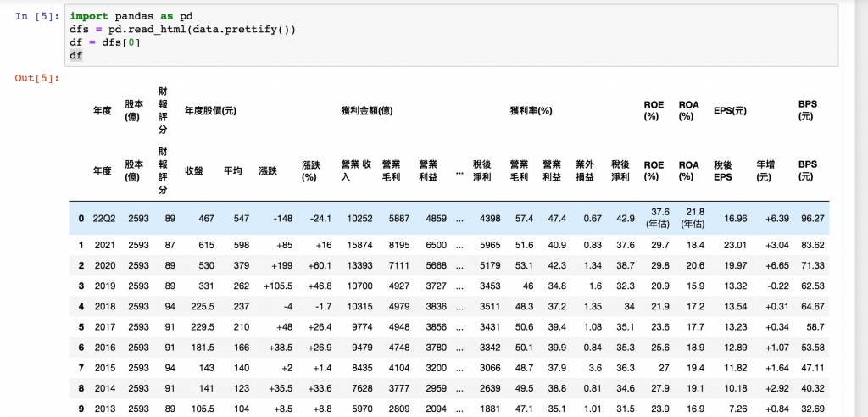
Task: Click the 'dfs = pd.read_html' code line
Action: pos(183,30)
